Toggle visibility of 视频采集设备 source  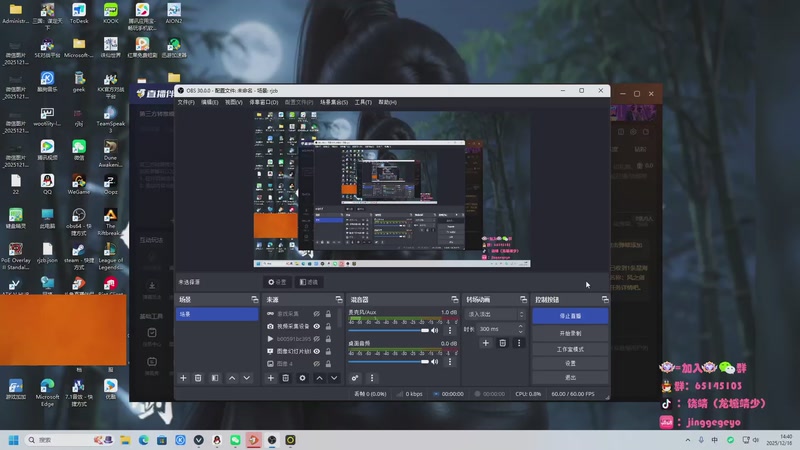[317, 326]
